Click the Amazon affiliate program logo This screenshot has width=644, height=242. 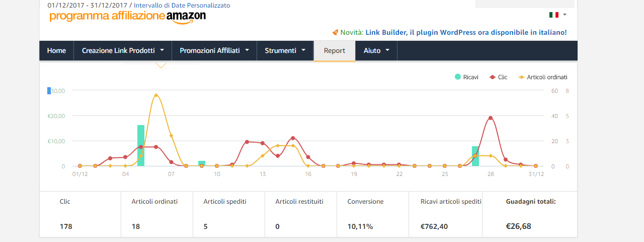[x=128, y=17]
